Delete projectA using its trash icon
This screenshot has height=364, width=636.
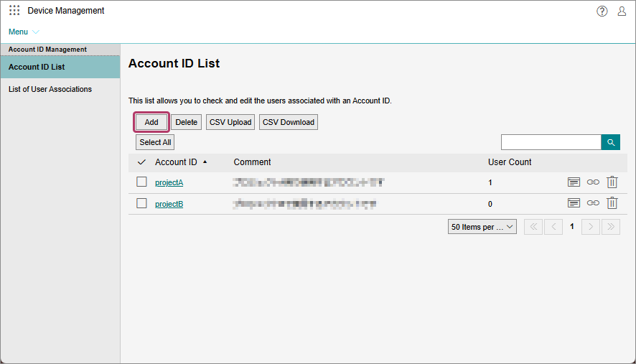click(x=612, y=182)
